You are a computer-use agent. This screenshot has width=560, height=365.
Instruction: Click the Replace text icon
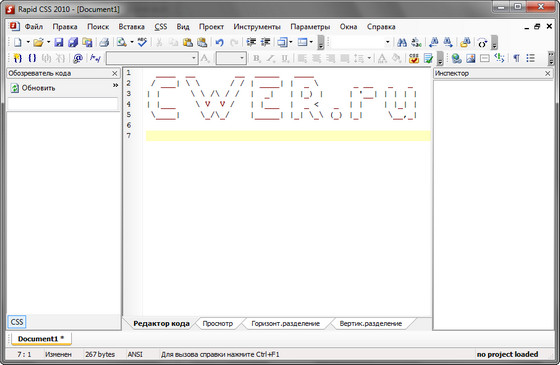point(416,42)
